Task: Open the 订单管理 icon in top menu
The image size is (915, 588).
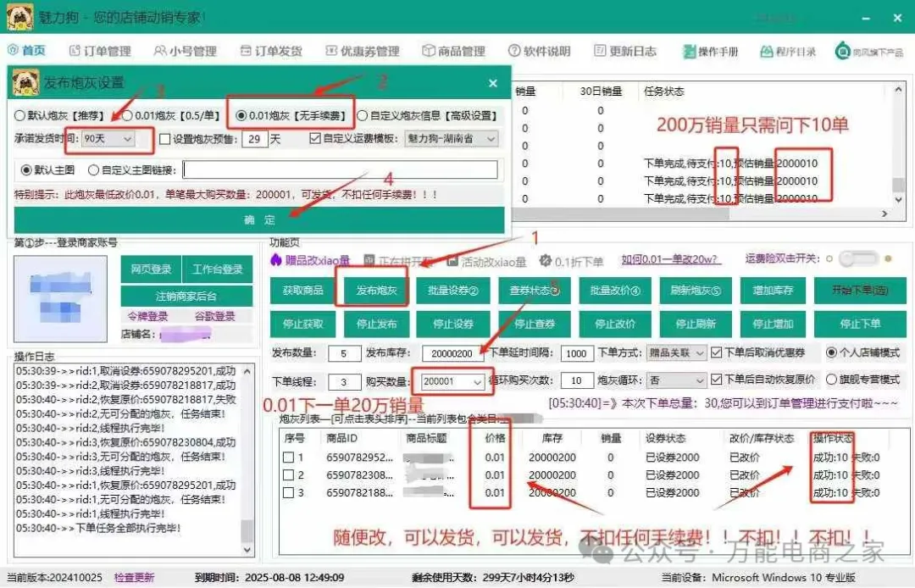Action: point(75,51)
